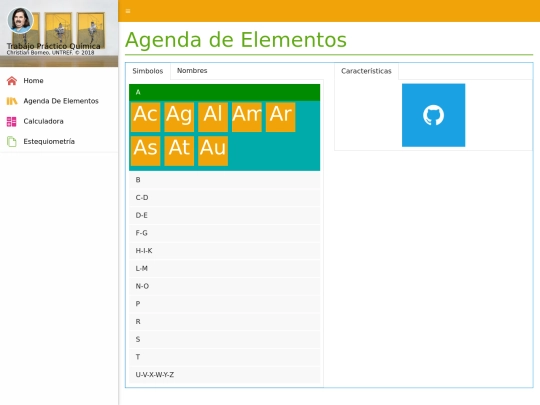Open the Calculadora sidebar link

[43, 121]
